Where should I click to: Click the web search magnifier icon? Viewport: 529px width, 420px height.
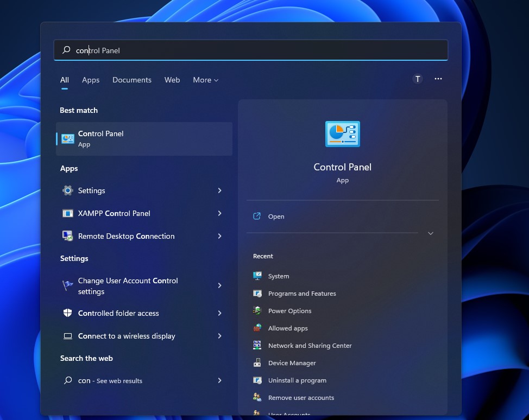coord(68,380)
